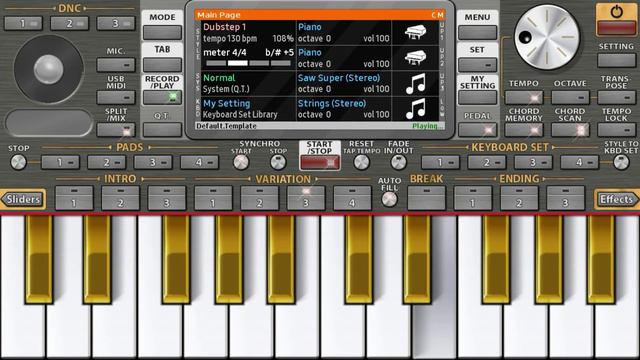Trigger Pad 1

click(60, 162)
